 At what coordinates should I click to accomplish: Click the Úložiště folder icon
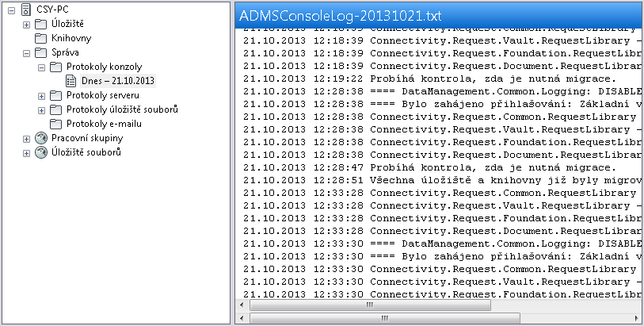(x=40, y=25)
